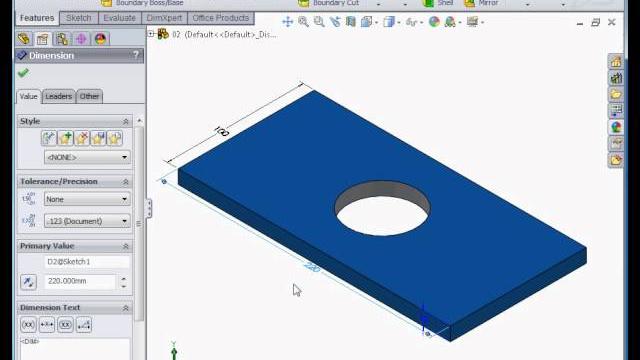Click the Boundary Boss/Base button

142,3
